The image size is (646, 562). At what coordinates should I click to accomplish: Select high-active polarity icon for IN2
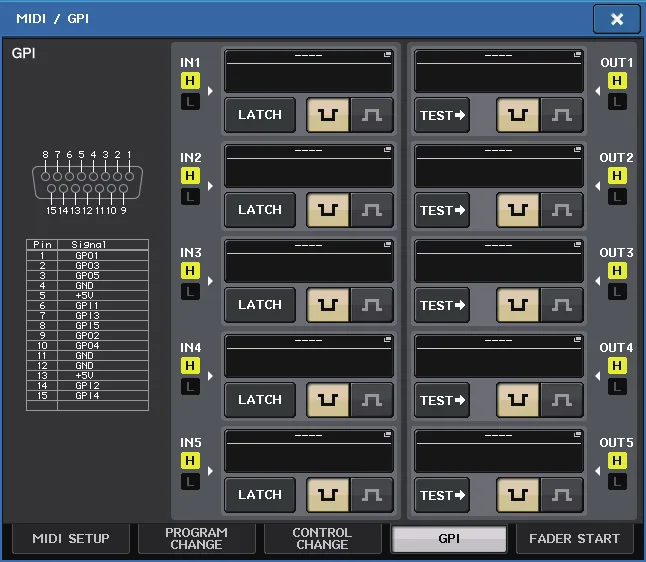372,210
